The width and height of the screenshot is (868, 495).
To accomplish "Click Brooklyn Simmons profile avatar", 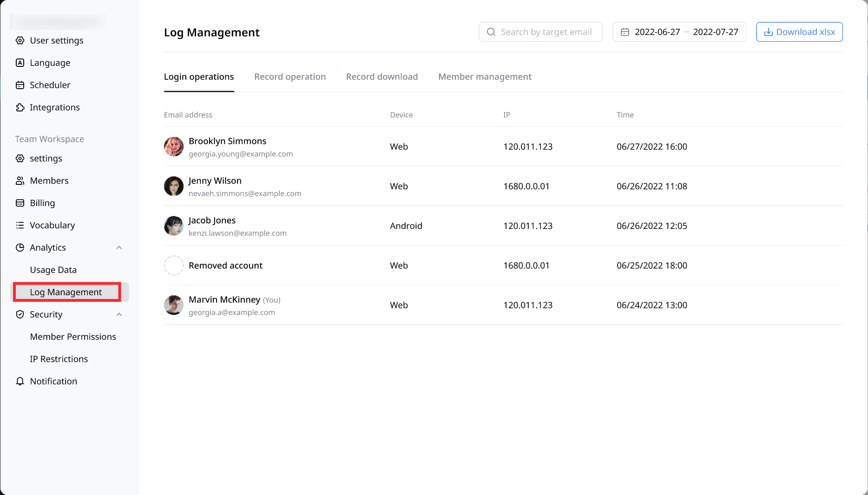I will pyautogui.click(x=173, y=146).
